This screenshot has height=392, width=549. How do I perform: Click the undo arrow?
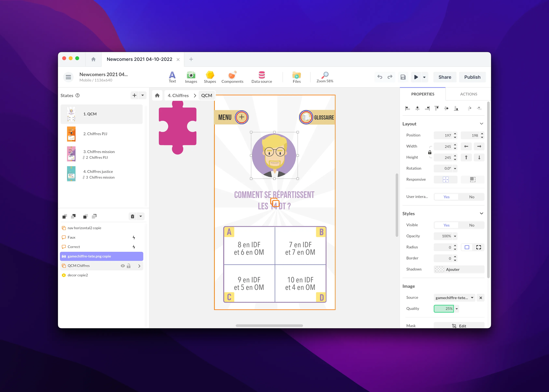pyautogui.click(x=380, y=77)
